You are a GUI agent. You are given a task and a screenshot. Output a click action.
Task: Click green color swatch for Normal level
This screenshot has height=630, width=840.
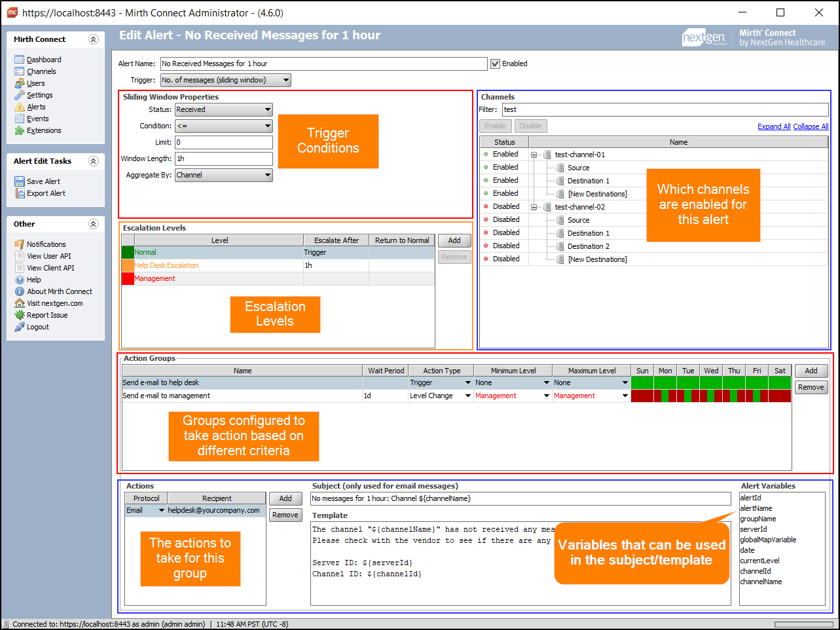tap(128, 252)
